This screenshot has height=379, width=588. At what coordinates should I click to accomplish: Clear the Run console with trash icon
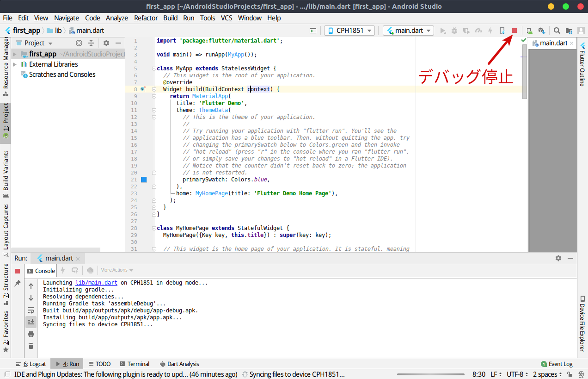[x=31, y=346]
